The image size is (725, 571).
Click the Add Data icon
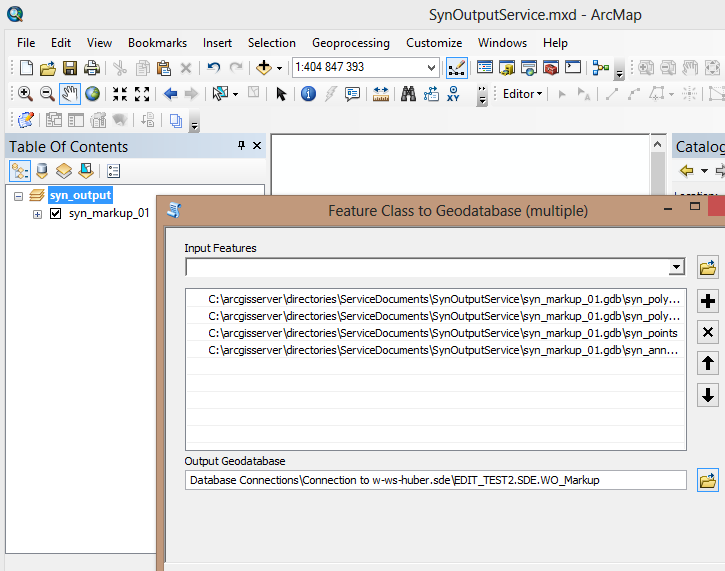(264, 68)
